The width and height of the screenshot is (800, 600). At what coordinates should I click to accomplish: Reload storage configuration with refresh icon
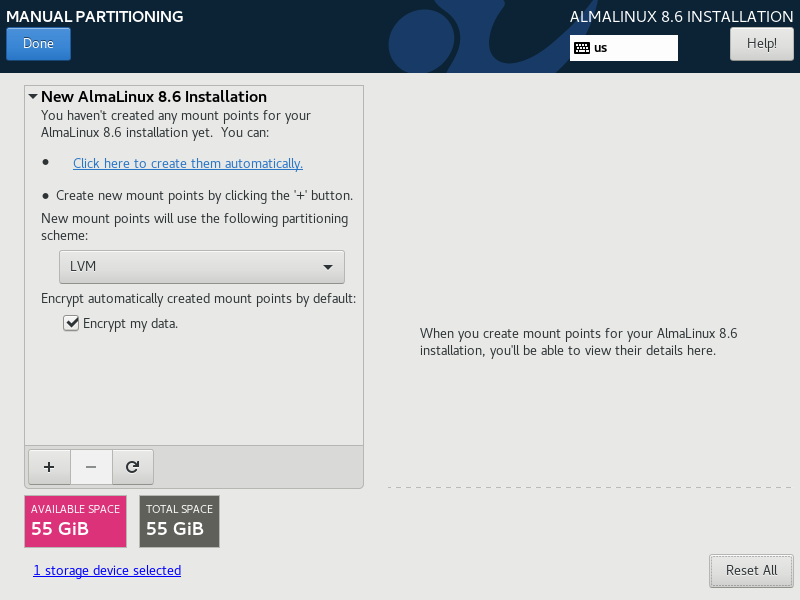tap(133, 467)
